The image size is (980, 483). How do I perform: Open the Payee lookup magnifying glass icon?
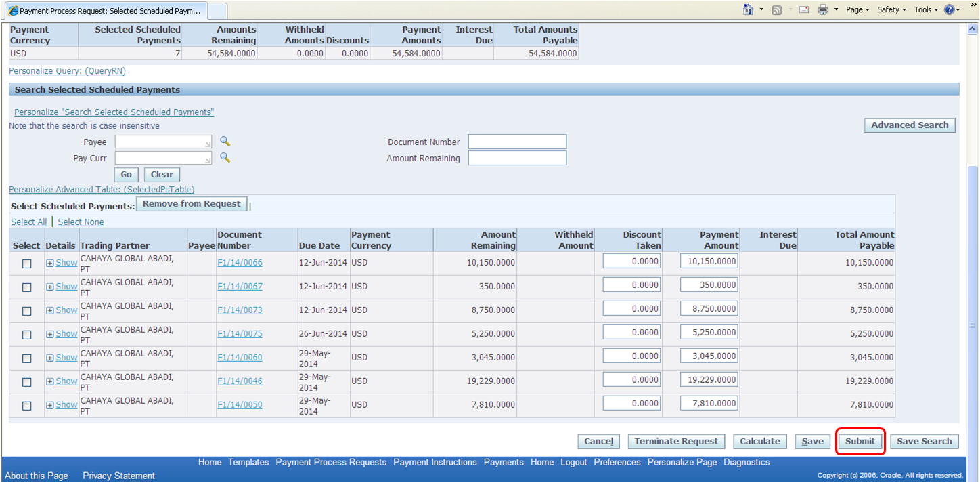click(225, 142)
